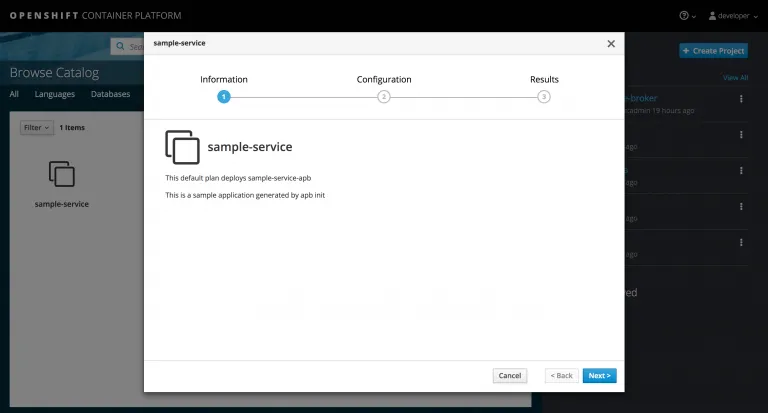Switch to the All catalog tab
The width and height of the screenshot is (768, 413).
coord(14,94)
